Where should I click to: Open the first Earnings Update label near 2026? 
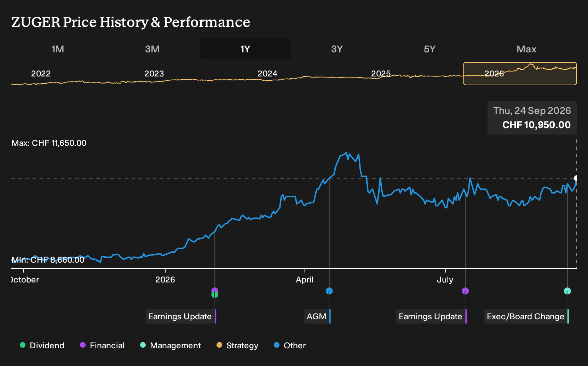click(x=181, y=316)
